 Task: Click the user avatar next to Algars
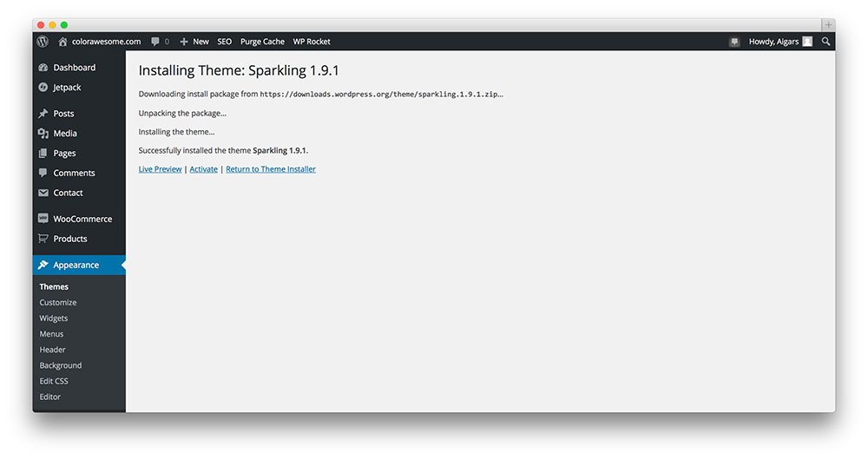[807, 42]
